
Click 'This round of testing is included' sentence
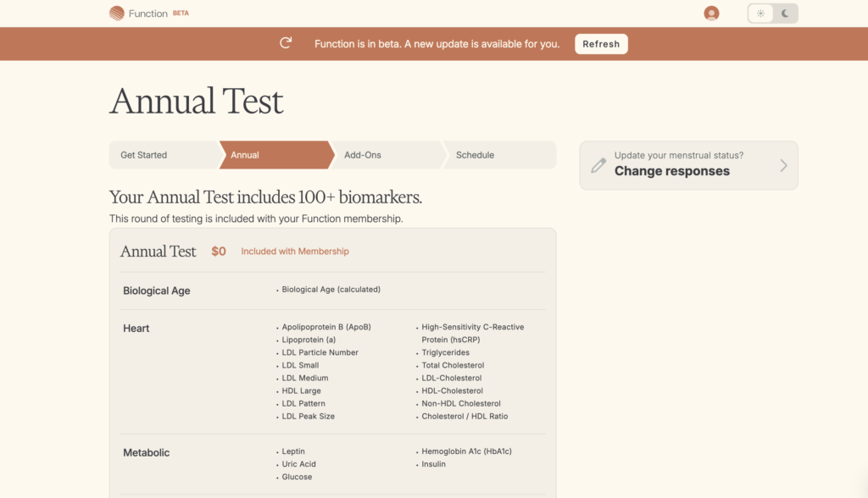click(256, 219)
